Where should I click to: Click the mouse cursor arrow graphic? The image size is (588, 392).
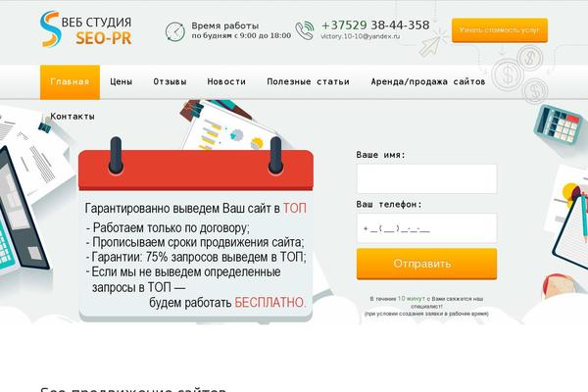(430, 45)
